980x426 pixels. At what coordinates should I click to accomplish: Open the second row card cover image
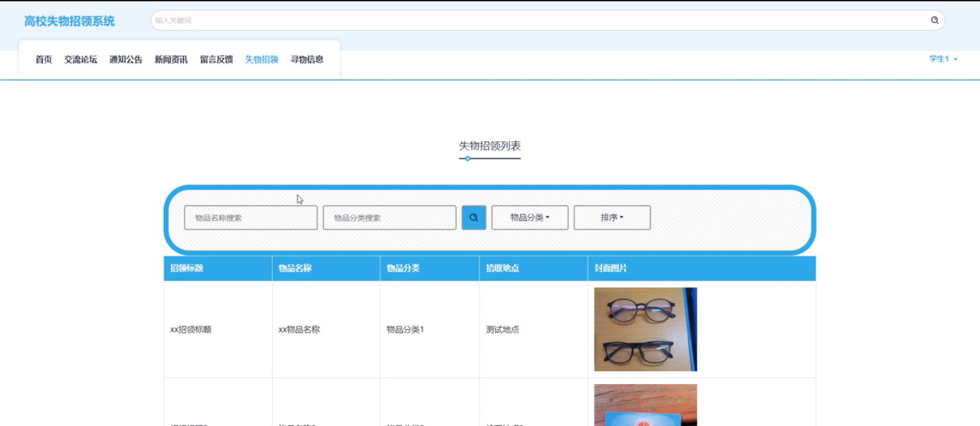click(x=645, y=405)
